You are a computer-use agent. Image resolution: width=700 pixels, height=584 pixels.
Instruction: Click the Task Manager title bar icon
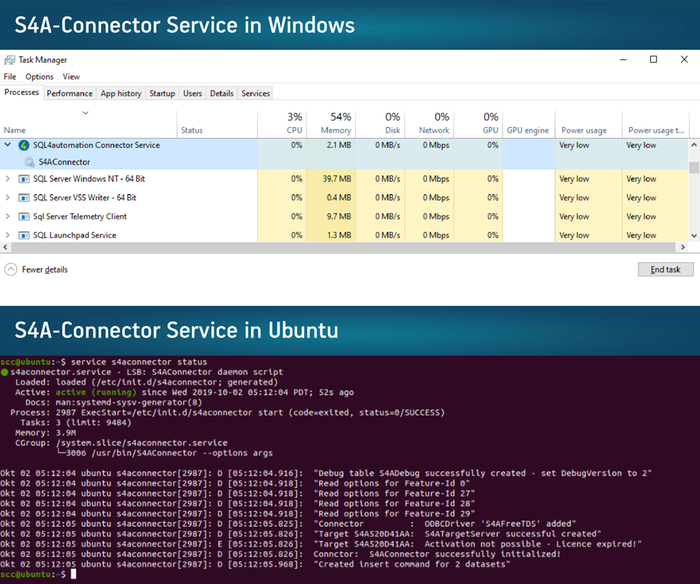point(9,60)
